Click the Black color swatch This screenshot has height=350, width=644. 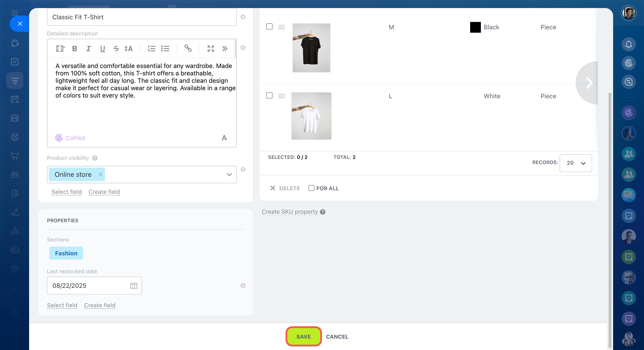(475, 27)
